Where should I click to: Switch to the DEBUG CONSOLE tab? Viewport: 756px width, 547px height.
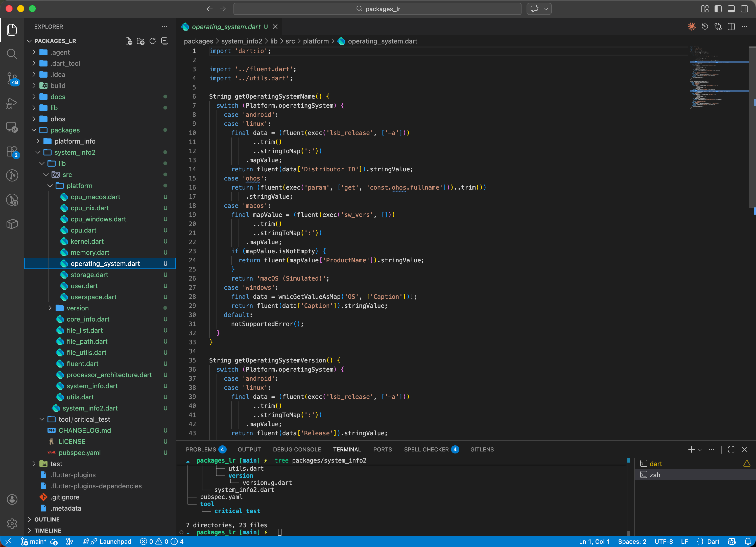pyautogui.click(x=297, y=449)
